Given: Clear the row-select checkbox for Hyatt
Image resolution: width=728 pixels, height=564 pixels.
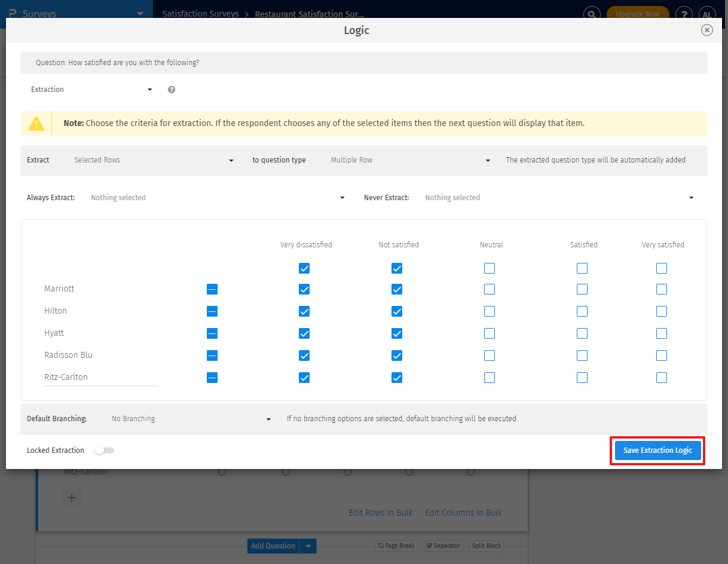Looking at the screenshot, I should click(x=212, y=333).
